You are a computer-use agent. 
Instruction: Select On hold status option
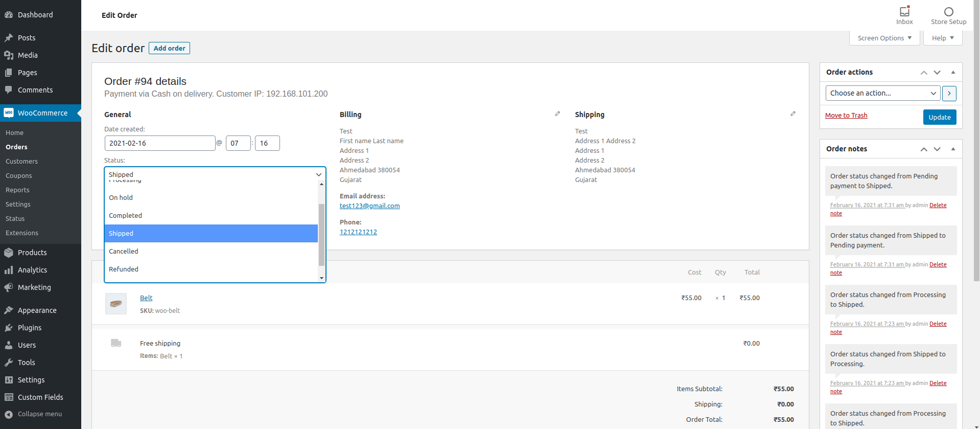coord(211,197)
